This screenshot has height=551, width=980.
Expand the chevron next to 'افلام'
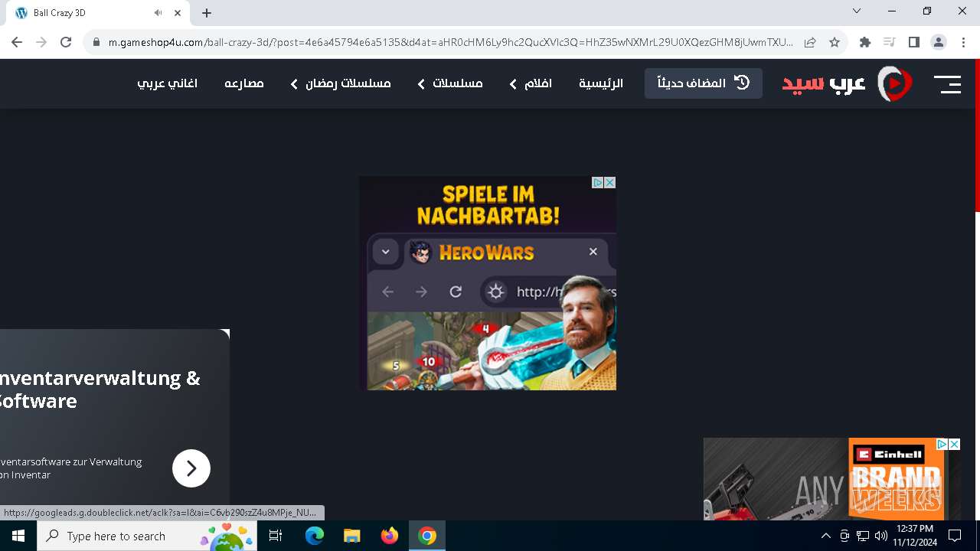[x=513, y=84]
